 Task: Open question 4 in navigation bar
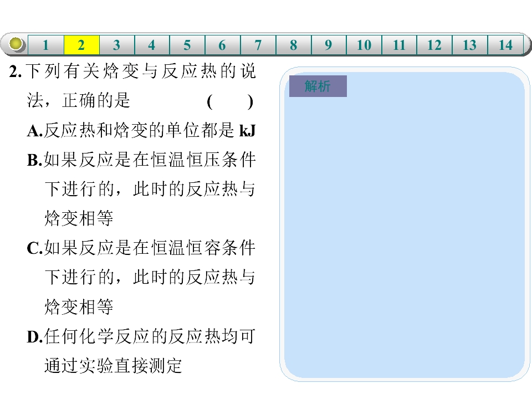(152, 45)
